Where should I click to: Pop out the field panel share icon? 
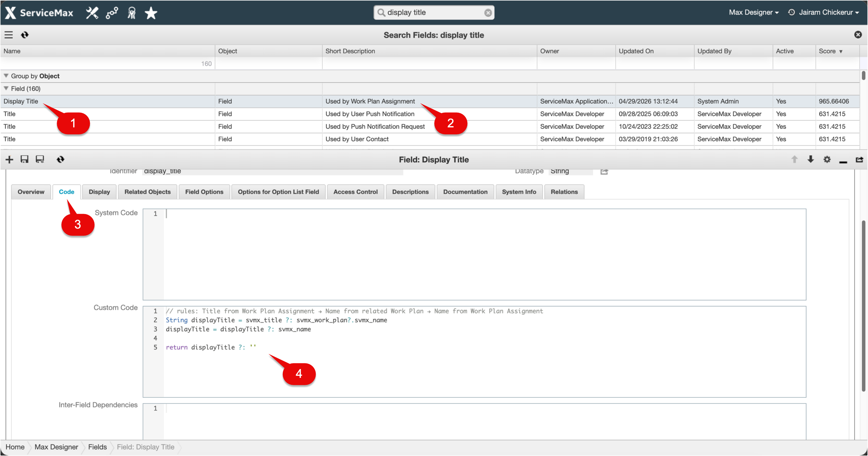[859, 160]
